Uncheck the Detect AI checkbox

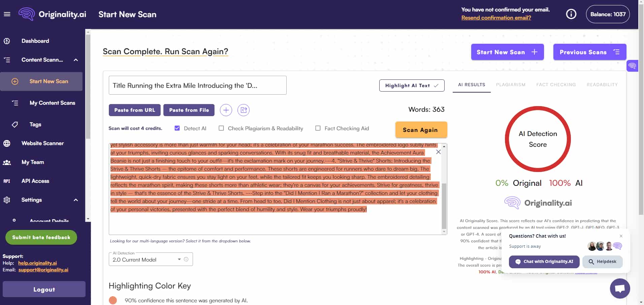point(177,128)
